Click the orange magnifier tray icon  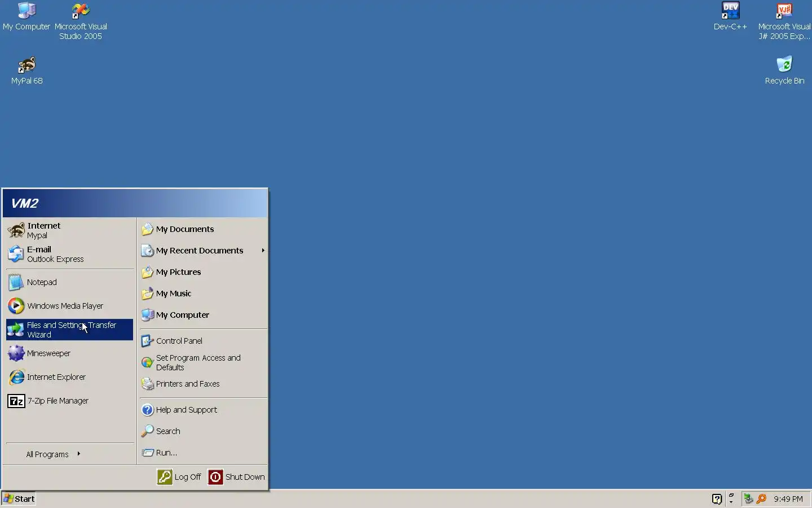[x=761, y=499]
